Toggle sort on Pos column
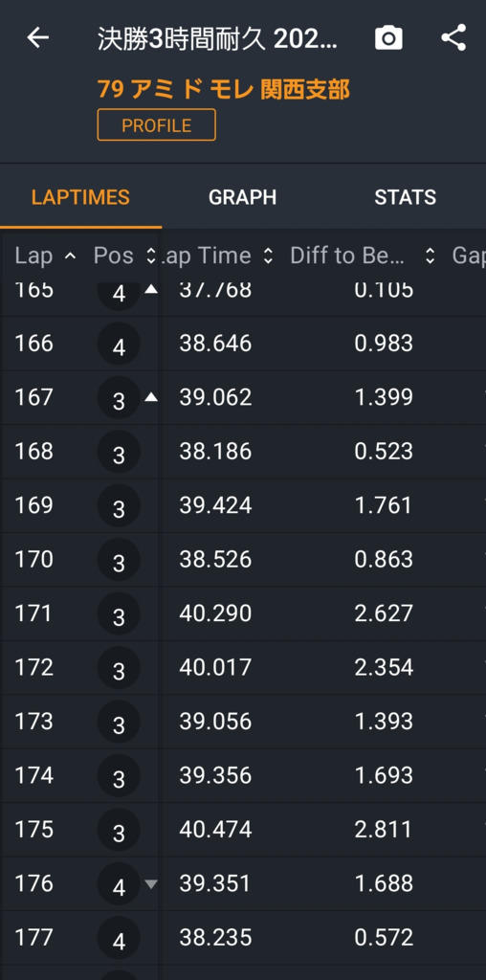486x980 pixels. (x=150, y=256)
